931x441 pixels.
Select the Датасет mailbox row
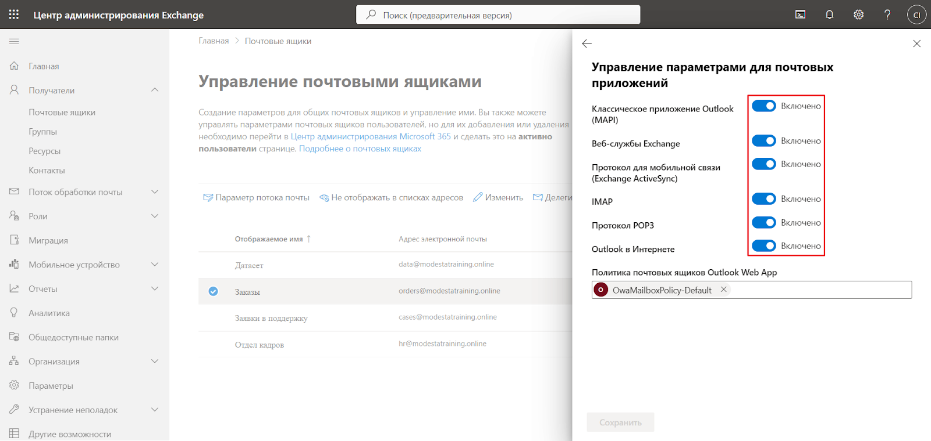(x=386, y=265)
